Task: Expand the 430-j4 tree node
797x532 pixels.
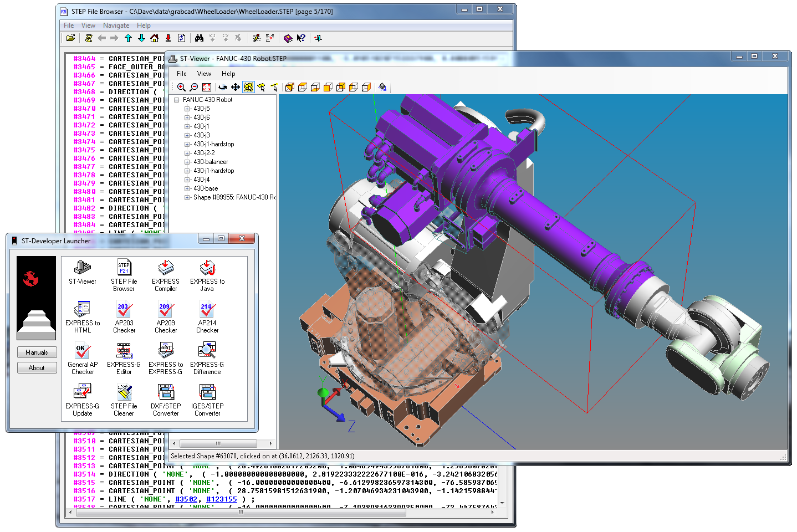Action: [x=187, y=180]
